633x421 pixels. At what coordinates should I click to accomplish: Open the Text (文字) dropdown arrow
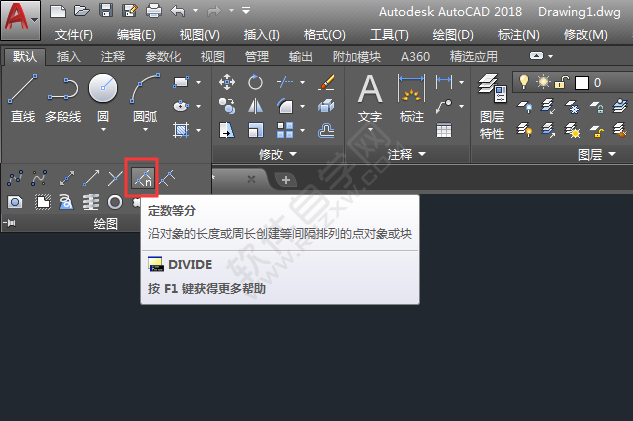point(370,130)
